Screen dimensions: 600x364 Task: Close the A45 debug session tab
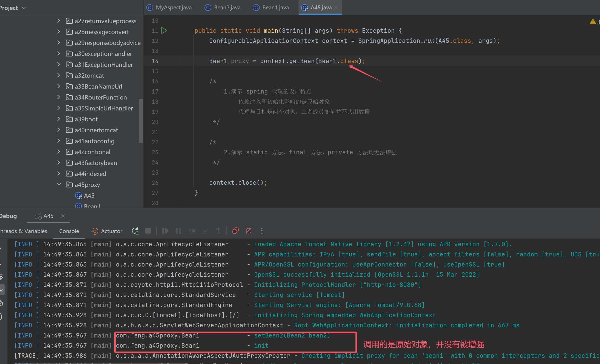coord(63,216)
